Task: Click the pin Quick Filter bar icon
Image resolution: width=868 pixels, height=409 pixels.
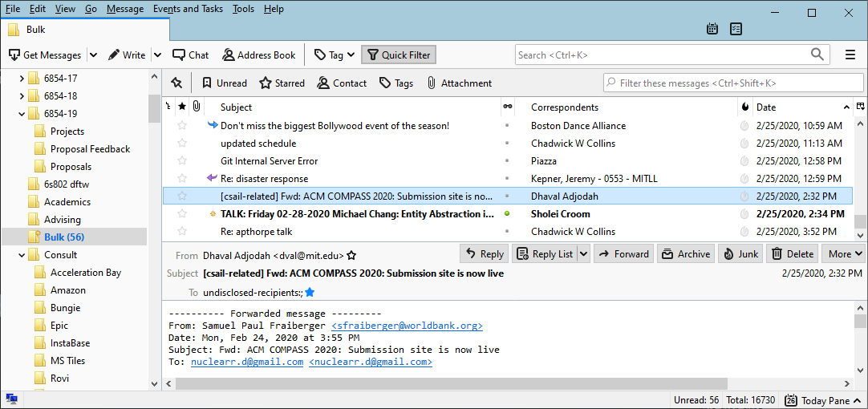Action: (176, 83)
